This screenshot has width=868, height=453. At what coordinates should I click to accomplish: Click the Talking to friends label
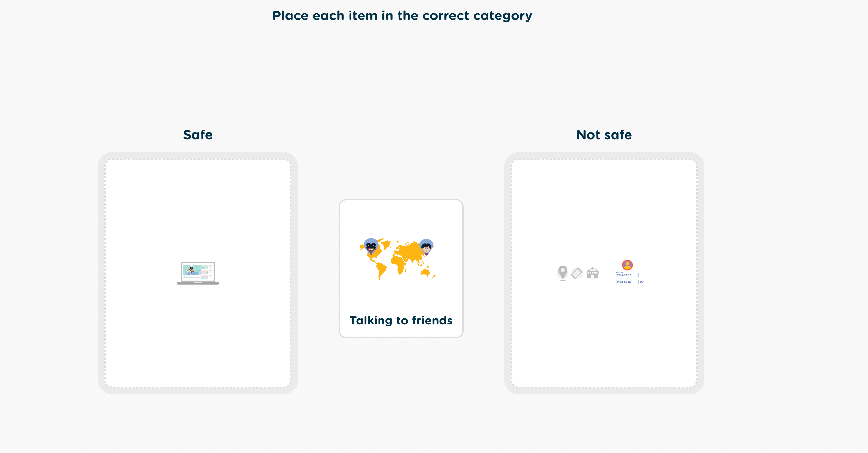click(x=401, y=320)
